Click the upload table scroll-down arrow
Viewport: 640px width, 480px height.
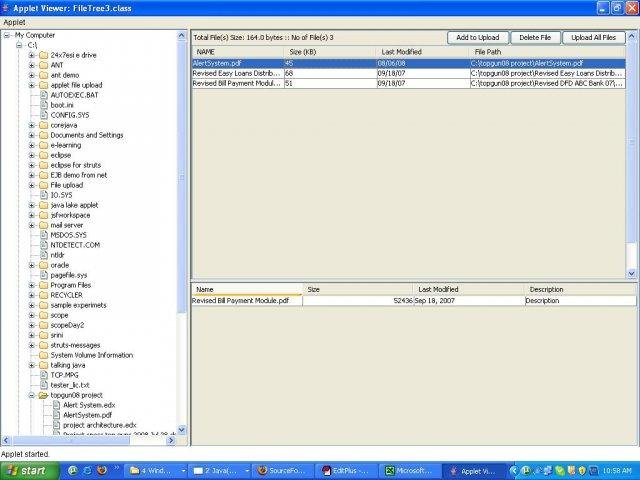pyautogui.click(x=631, y=273)
